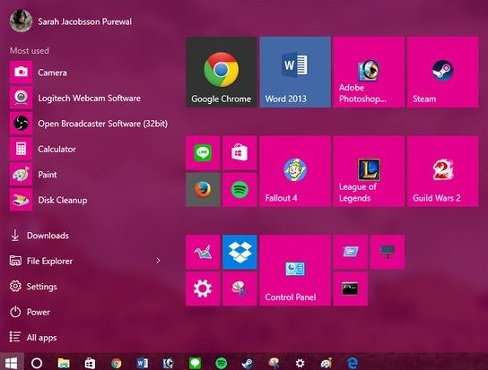Open Settings from the Start menu list
Image resolution: width=488 pixels, height=370 pixels.
33,286
